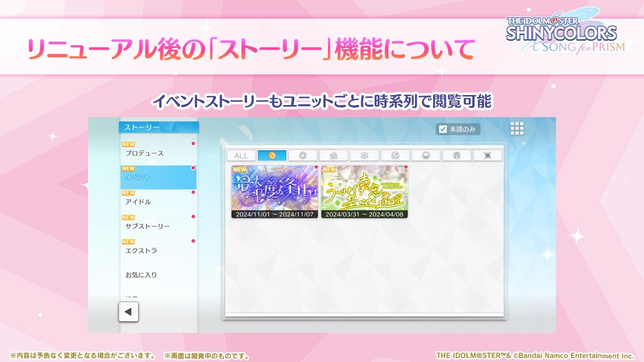Open the nine-dot grid menu icon
644x362 pixels.
pyautogui.click(x=517, y=129)
